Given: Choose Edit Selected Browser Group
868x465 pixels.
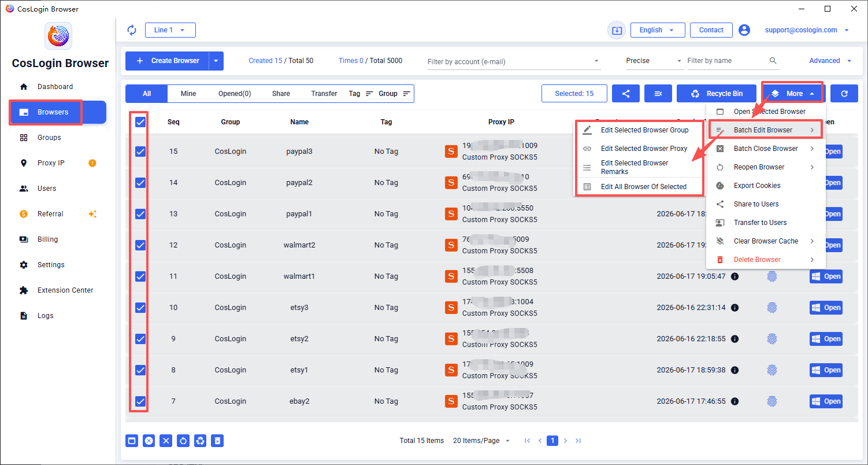Looking at the screenshot, I should coord(640,130).
